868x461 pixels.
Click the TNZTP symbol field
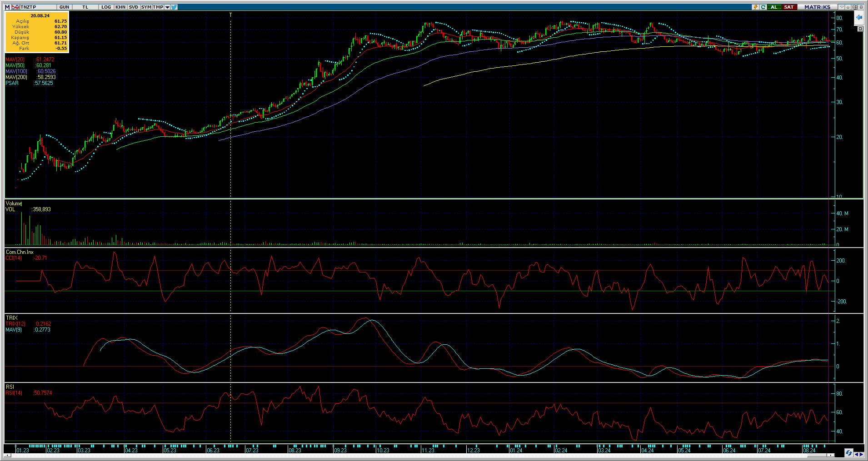click(38, 7)
